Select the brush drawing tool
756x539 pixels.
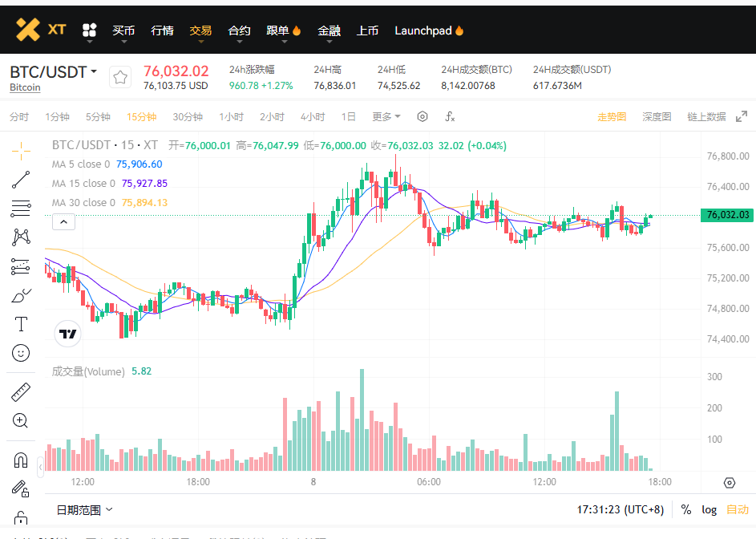tap(21, 295)
